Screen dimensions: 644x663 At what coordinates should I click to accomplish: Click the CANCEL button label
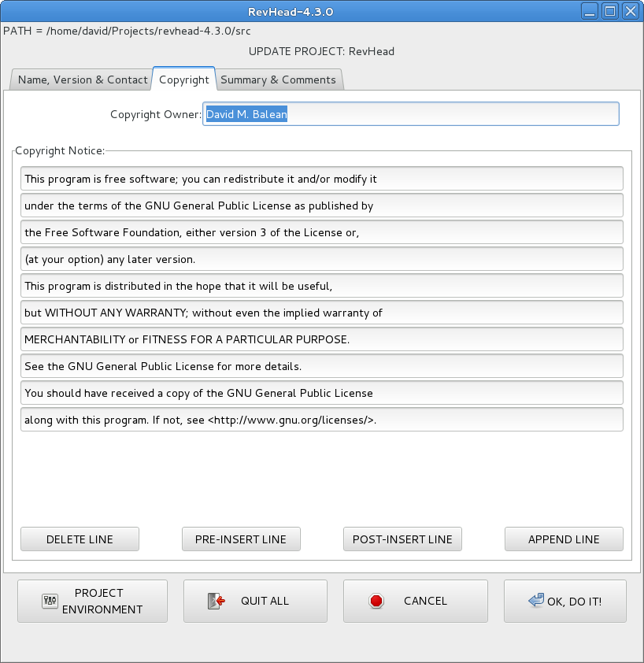click(x=425, y=601)
